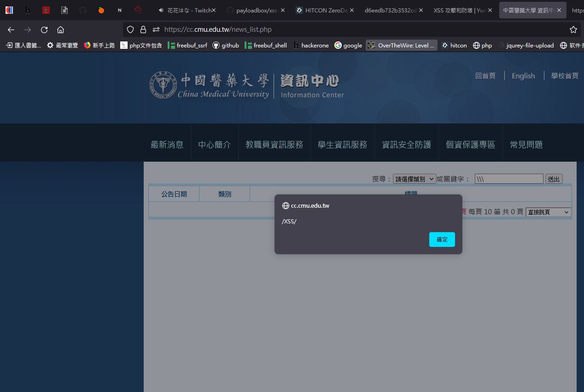
Task: Open the hitcon bookmark
Action: click(x=454, y=45)
